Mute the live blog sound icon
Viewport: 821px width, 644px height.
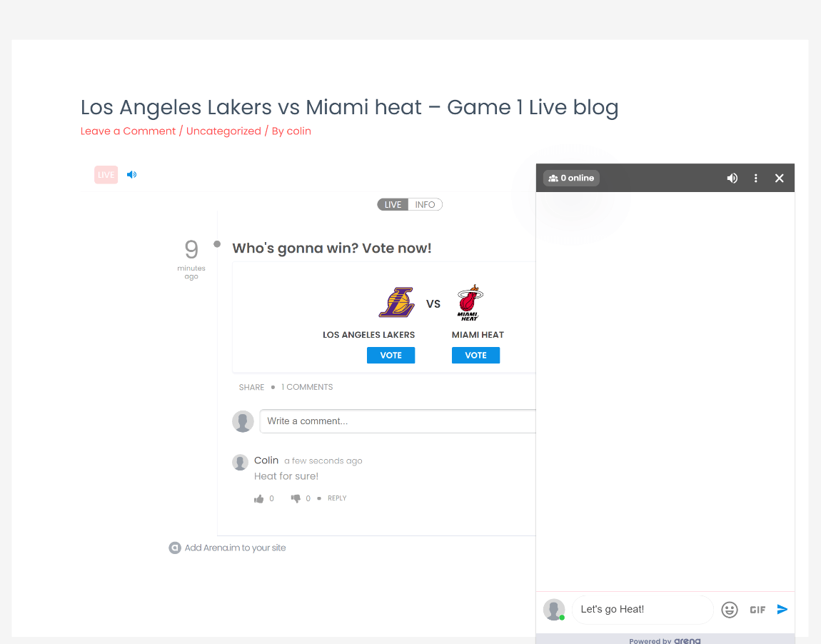point(131,174)
